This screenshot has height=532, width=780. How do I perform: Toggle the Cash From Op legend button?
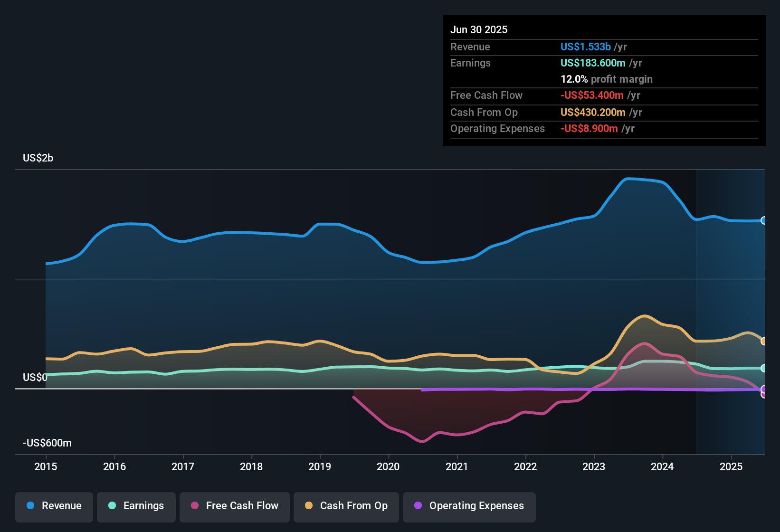[x=346, y=507]
